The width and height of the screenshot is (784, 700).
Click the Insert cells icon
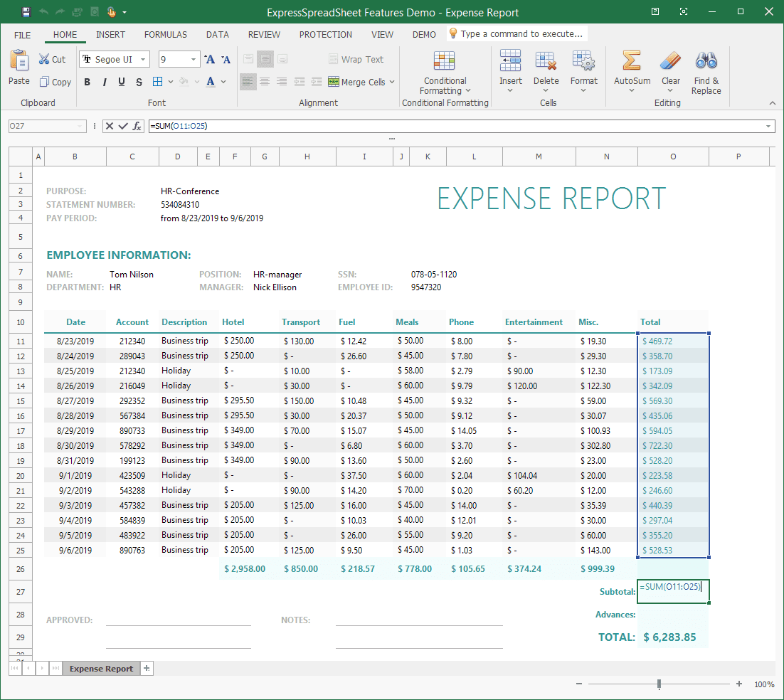pyautogui.click(x=511, y=60)
